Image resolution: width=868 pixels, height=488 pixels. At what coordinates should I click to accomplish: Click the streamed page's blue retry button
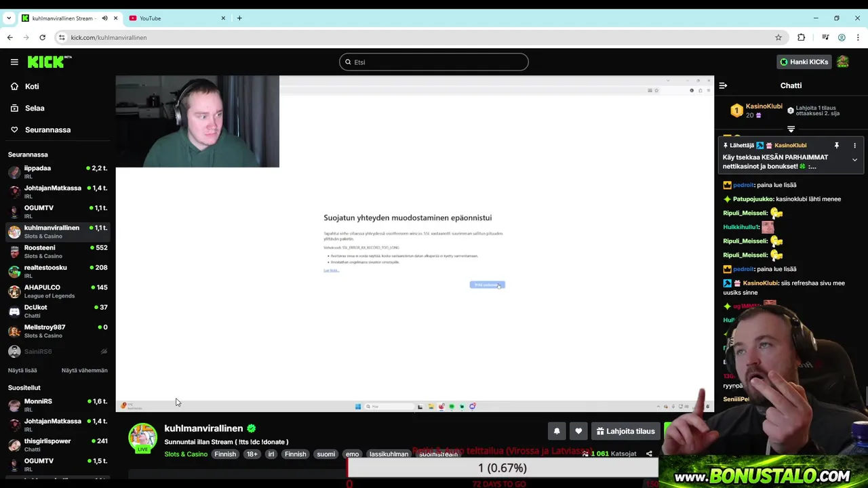487,285
